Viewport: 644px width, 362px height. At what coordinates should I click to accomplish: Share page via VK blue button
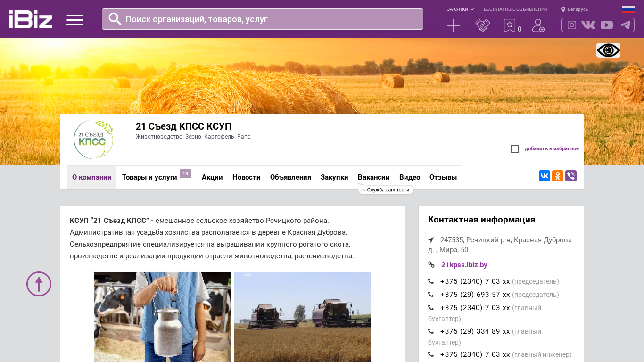pyautogui.click(x=545, y=176)
